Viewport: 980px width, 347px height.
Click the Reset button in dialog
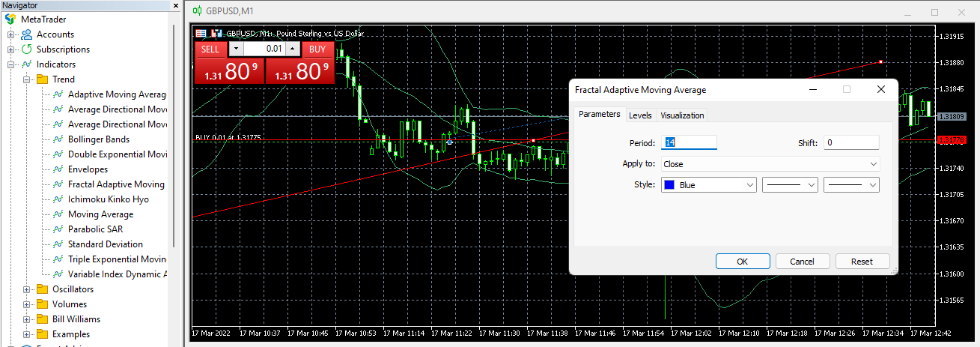point(862,262)
